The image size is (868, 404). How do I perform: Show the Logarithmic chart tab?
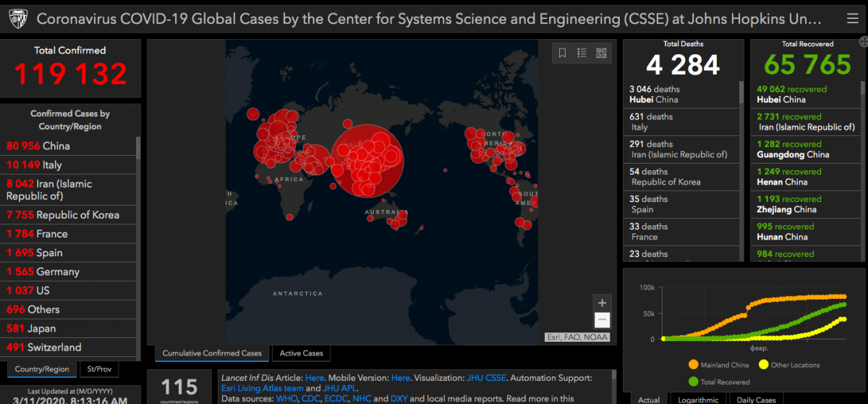(699, 399)
